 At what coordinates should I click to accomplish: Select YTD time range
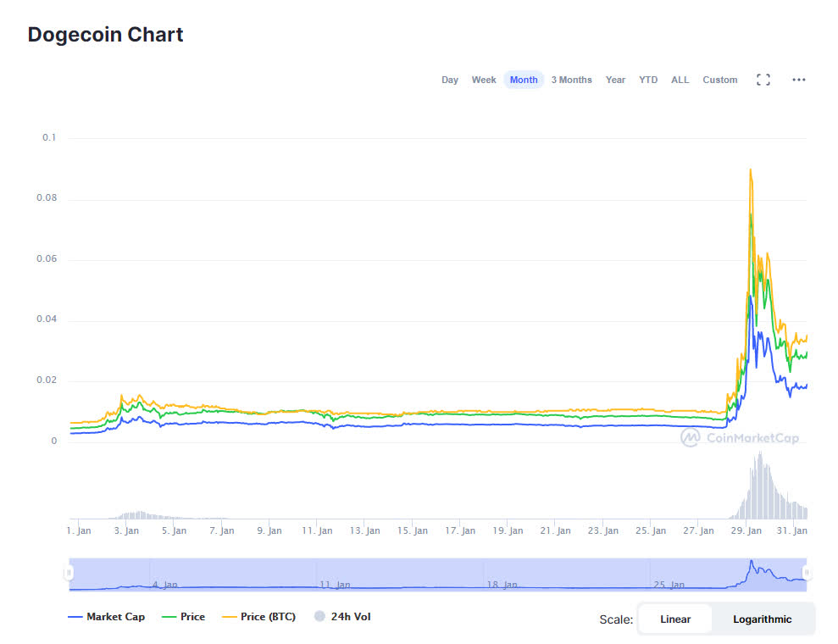648,80
